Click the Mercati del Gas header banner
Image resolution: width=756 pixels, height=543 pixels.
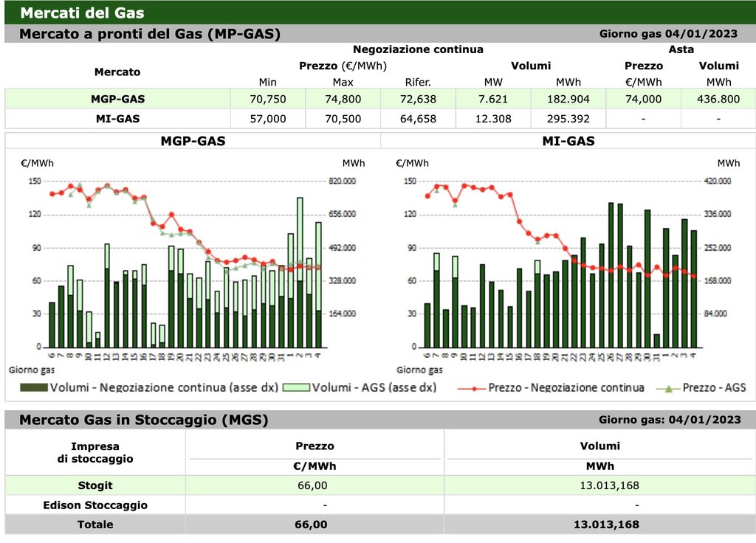pos(82,13)
